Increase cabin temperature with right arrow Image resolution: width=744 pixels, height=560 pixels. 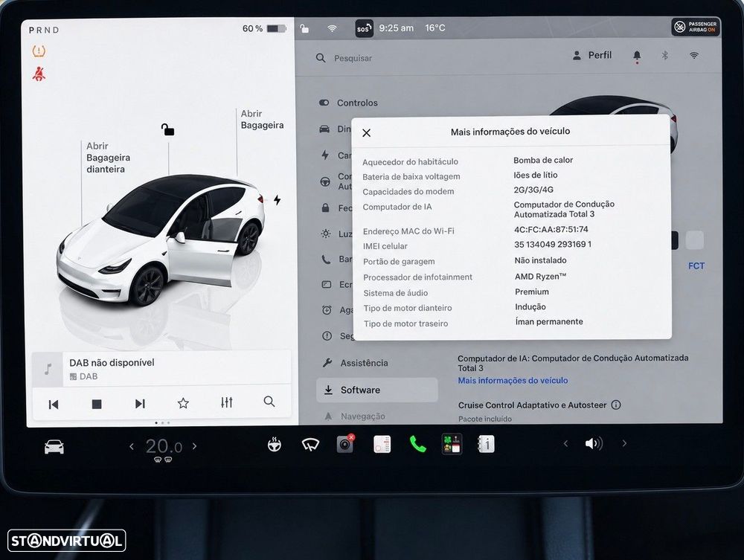[x=194, y=445]
